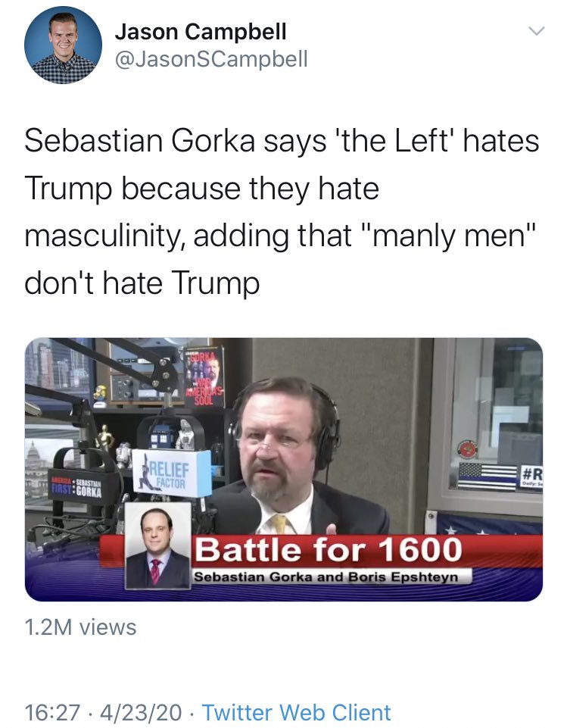
Task: Click the Gorka book cover on shelf
Action: (203, 376)
